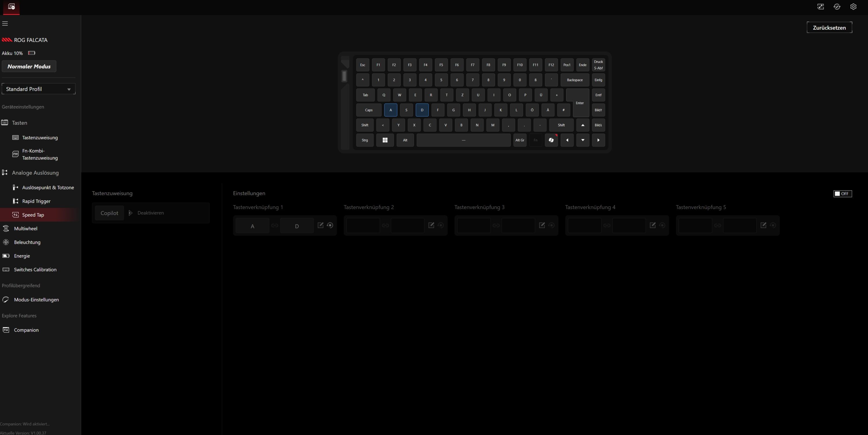
Task: Toggle the Speed Tap OFF switch
Action: (x=842, y=193)
